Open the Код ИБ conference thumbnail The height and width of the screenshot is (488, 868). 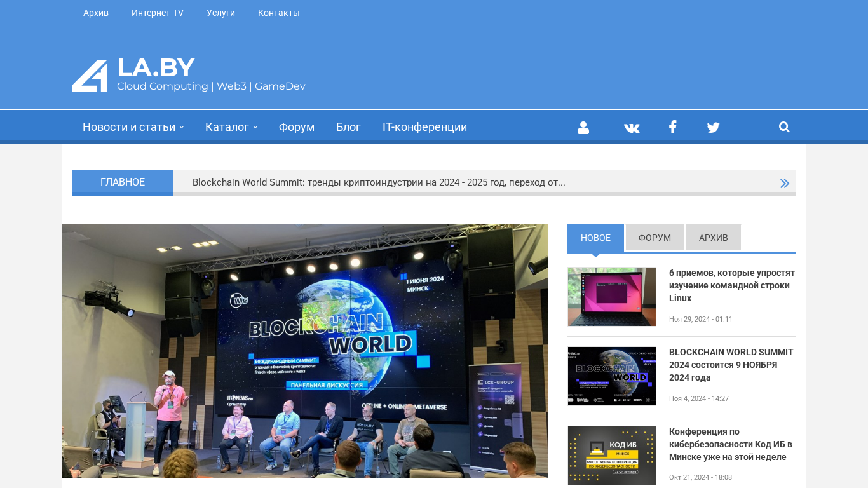tap(611, 456)
